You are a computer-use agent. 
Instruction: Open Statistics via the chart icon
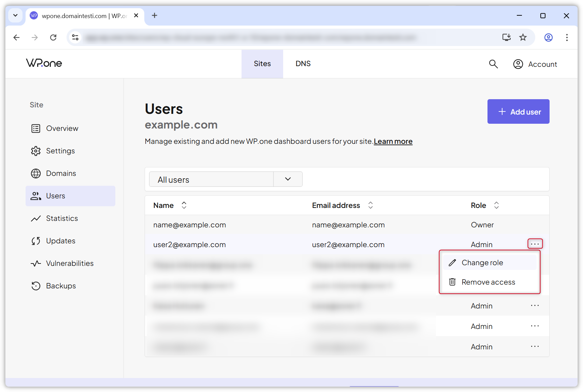tap(36, 218)
